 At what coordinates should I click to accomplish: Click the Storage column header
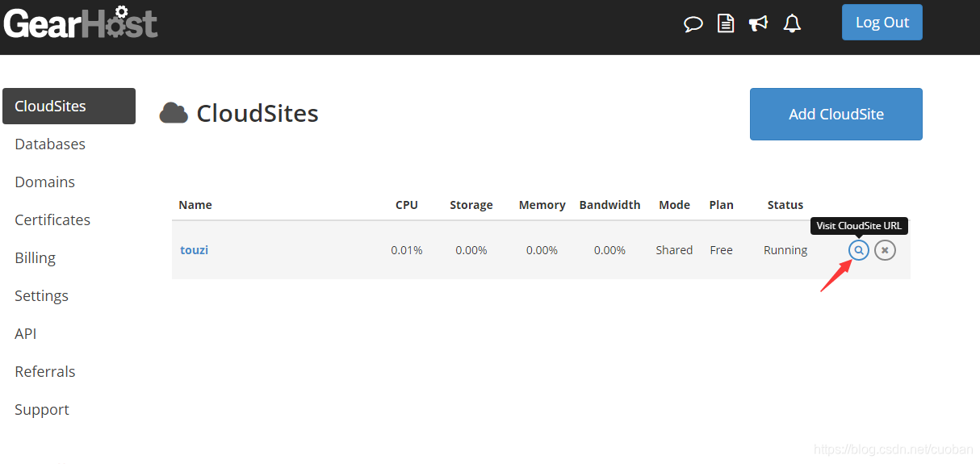pos(471,205)
